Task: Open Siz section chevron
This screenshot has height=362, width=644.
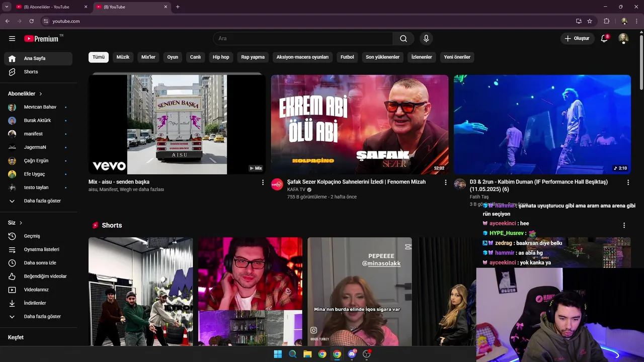Action: 21,223
